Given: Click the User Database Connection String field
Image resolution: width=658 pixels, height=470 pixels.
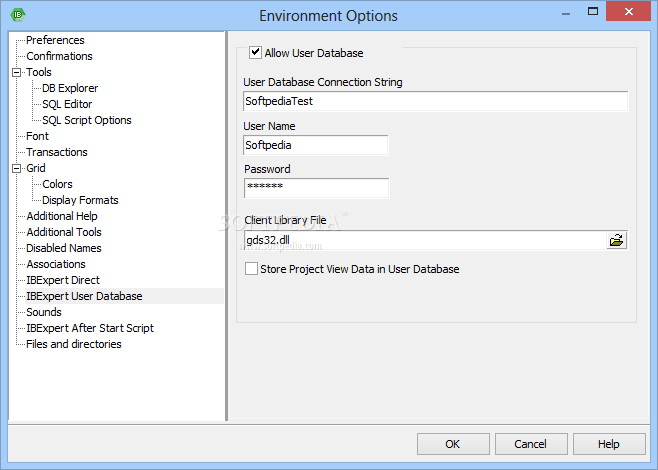Looking at the screenshot, I should (x=436, y=101).
